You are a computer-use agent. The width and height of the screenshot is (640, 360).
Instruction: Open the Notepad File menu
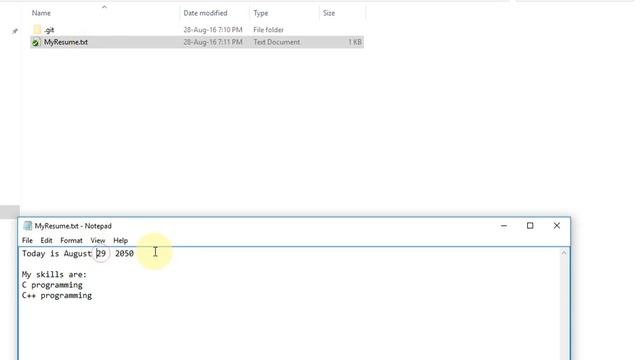tap(27, 240)
